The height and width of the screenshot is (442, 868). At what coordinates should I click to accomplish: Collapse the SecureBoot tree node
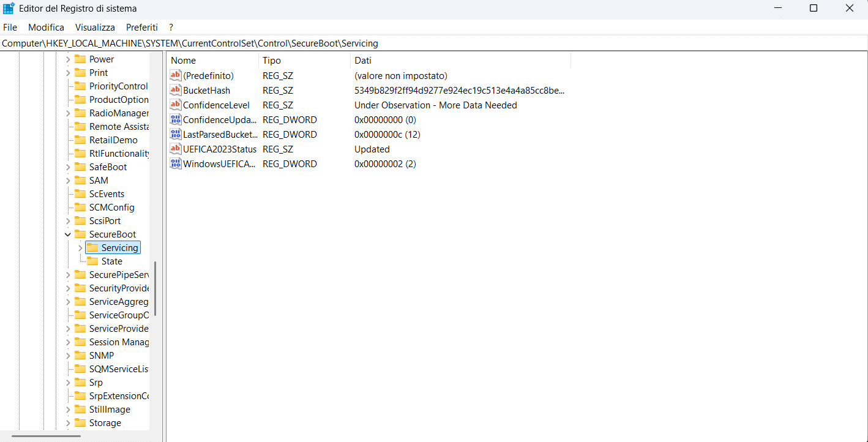tap(68, 234)
